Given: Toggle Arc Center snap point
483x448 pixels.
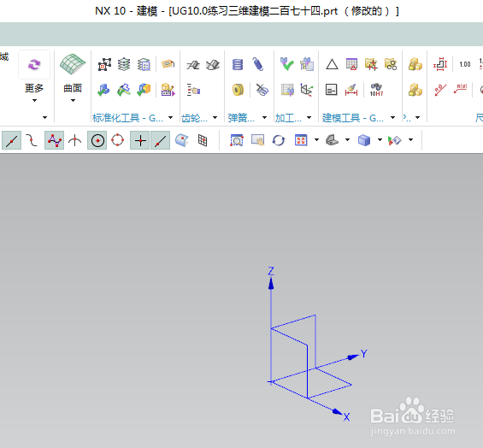Looking at the screenshot, I should pyautogui.click(x=97, y=140).
